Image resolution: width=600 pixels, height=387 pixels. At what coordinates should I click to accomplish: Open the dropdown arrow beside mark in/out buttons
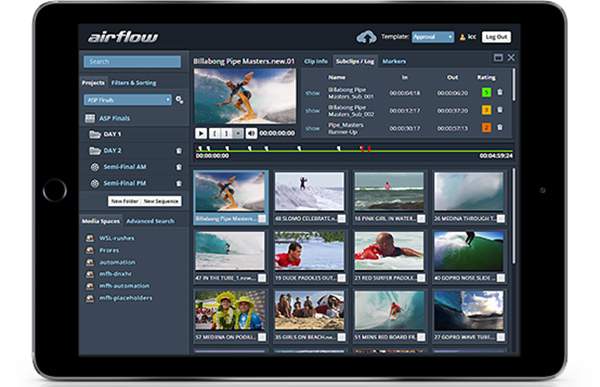238,133
